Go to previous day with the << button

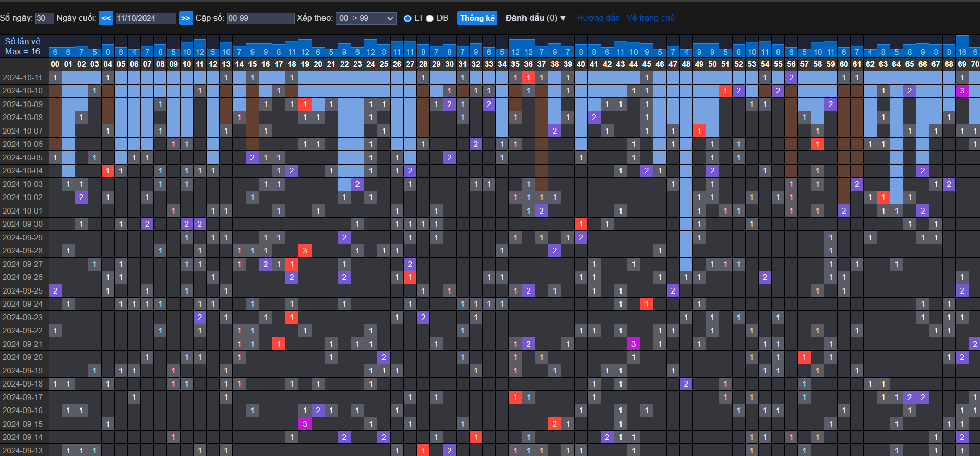pyautogui.click(x=106, y=18)
